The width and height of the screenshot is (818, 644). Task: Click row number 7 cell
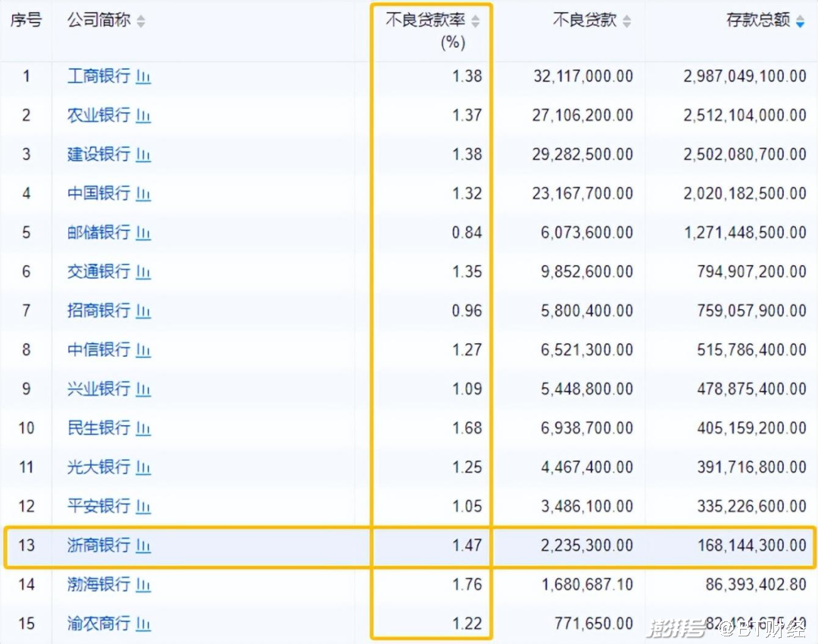tap(27, 311)
